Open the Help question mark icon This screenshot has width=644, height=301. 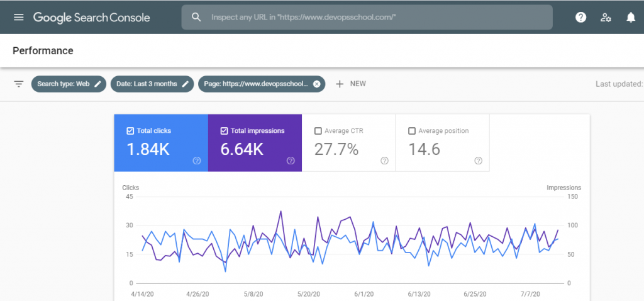580,17
